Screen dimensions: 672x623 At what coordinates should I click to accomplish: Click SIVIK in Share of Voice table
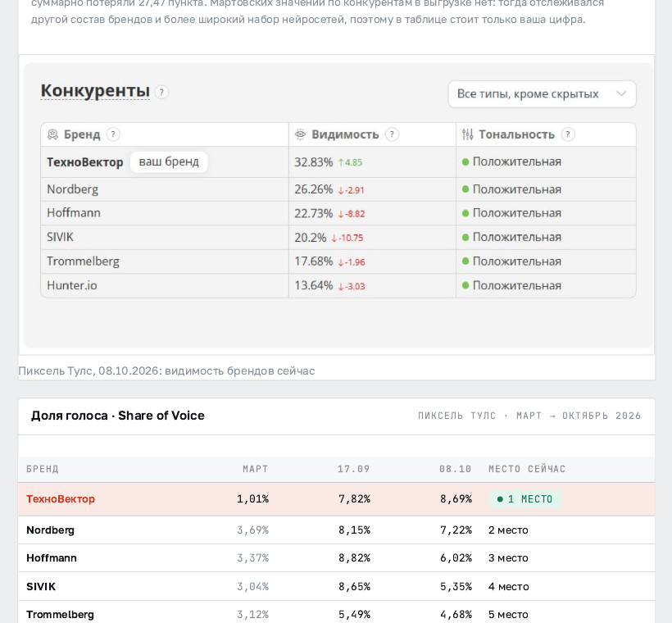pos(41,587)
